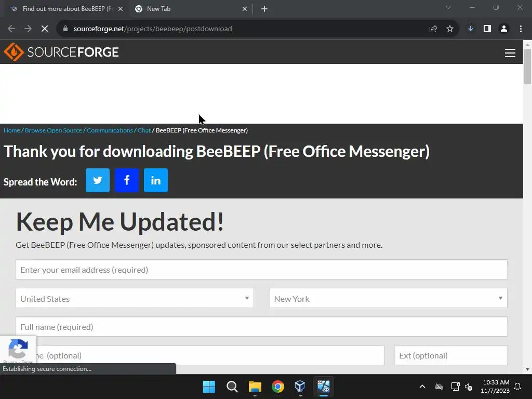The width and height of the screenshot is (532, 399).
Task: Open the Chrome profile avatar
Action: (x=504, y=29)
